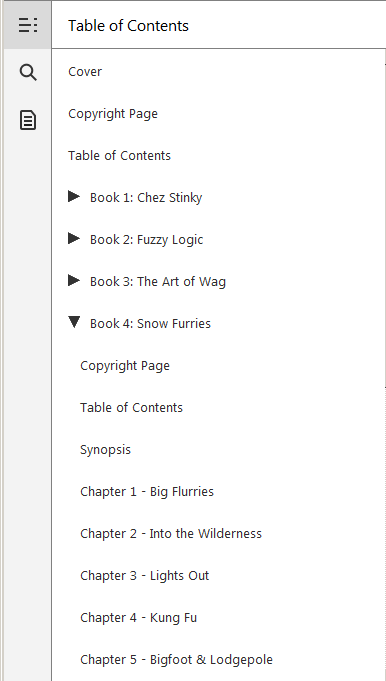
Task: Open the search magnifier icon
Action: point(28,72)
